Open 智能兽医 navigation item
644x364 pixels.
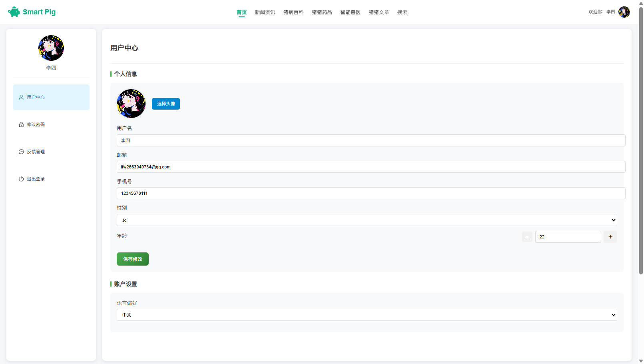[350, 12]
